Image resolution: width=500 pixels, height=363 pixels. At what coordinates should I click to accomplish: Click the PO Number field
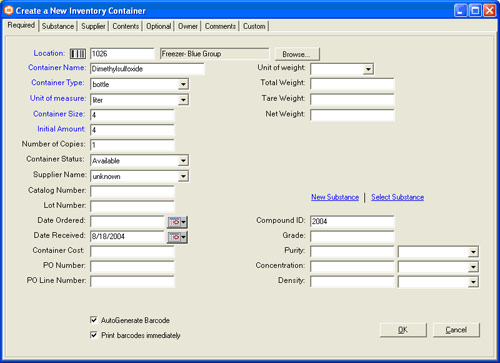[x=132, y=267]
